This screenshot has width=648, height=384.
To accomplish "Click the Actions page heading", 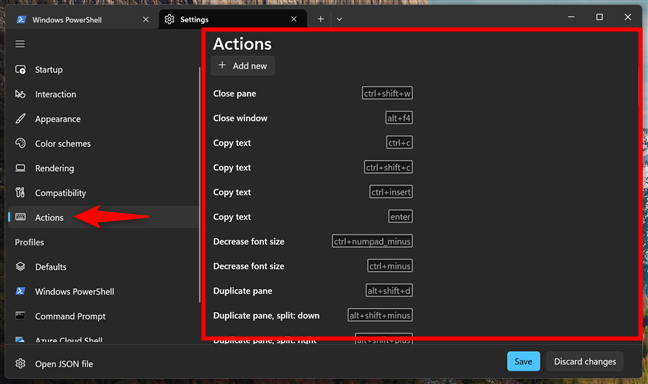I will coord(242,44).
